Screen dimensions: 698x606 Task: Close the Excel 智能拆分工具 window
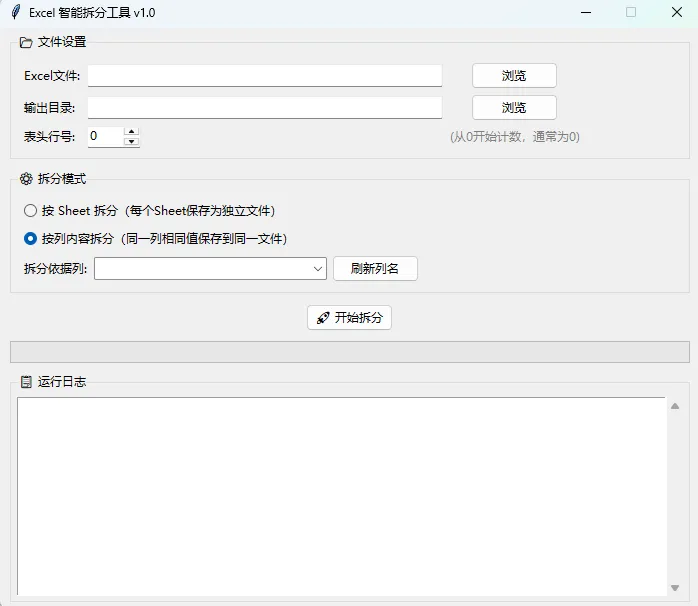[x=677, y=12]
